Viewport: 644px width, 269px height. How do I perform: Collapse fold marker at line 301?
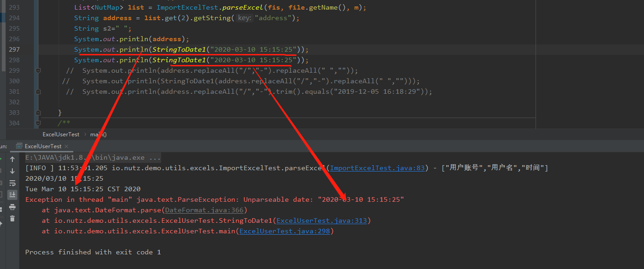pos(38,91)
